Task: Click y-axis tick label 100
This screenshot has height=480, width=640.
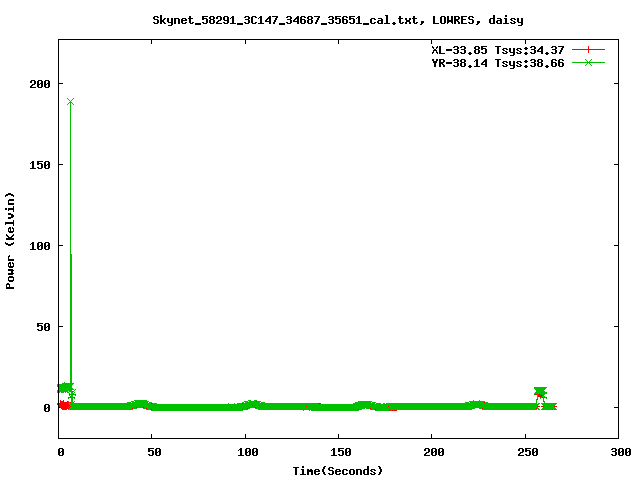Action: [x=40, y=246]
